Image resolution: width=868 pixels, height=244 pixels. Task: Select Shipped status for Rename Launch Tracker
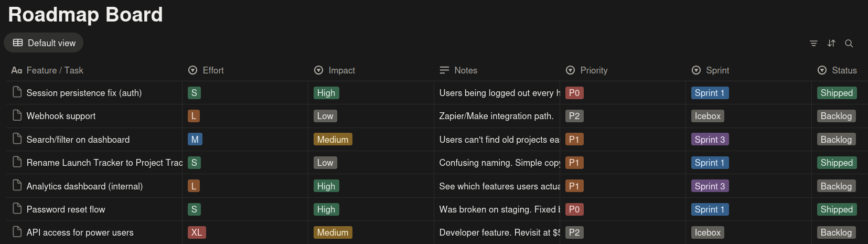[837, 163]
